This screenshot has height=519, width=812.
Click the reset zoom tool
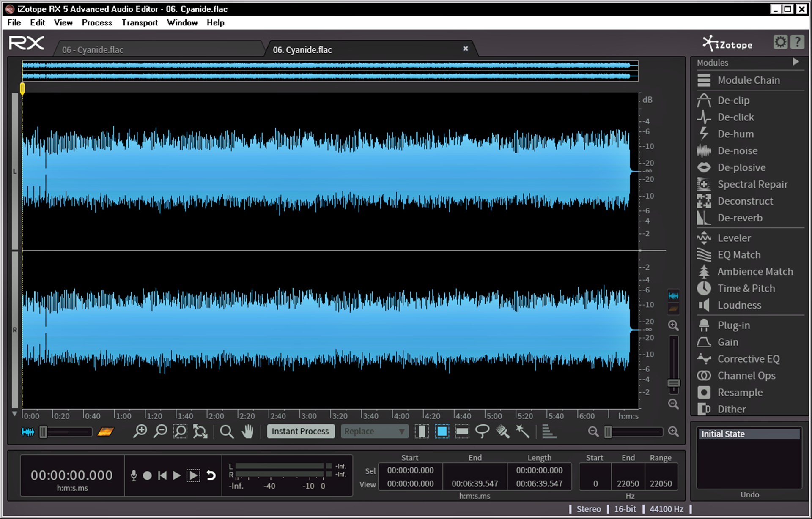click(200, 432)
